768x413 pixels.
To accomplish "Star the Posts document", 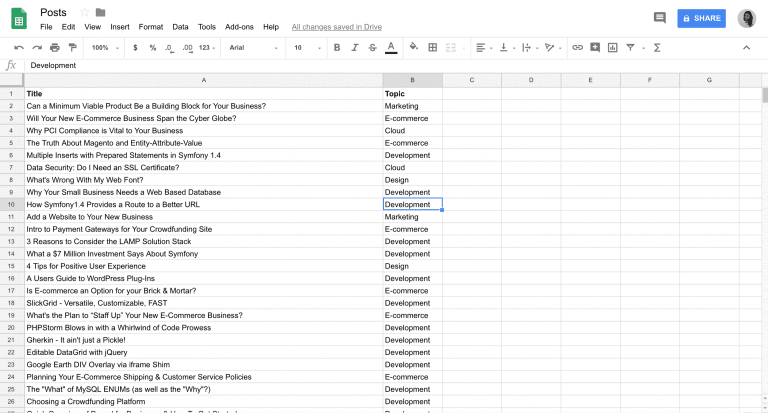I will click(84, 12).
